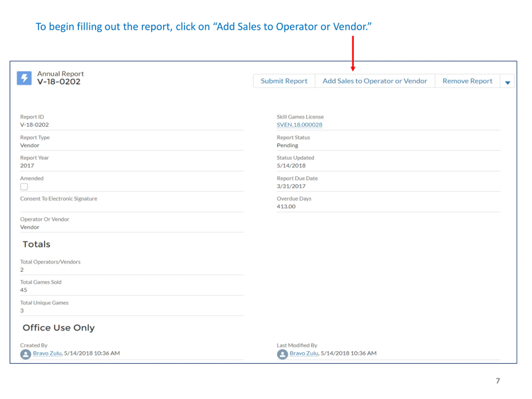Click Submit Report button
Screen dimensions: 532x399
point(284,81)
